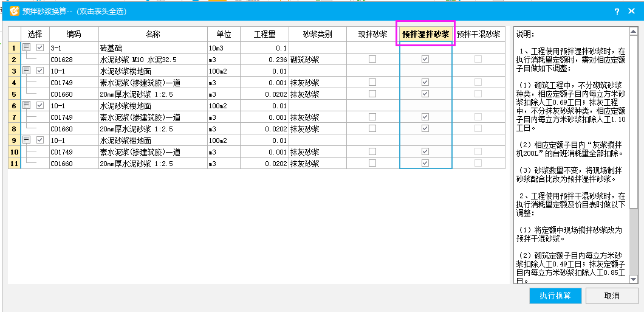Click the 取消 button
The height and width of the screenshot is (312, 644).
[612, 296]
